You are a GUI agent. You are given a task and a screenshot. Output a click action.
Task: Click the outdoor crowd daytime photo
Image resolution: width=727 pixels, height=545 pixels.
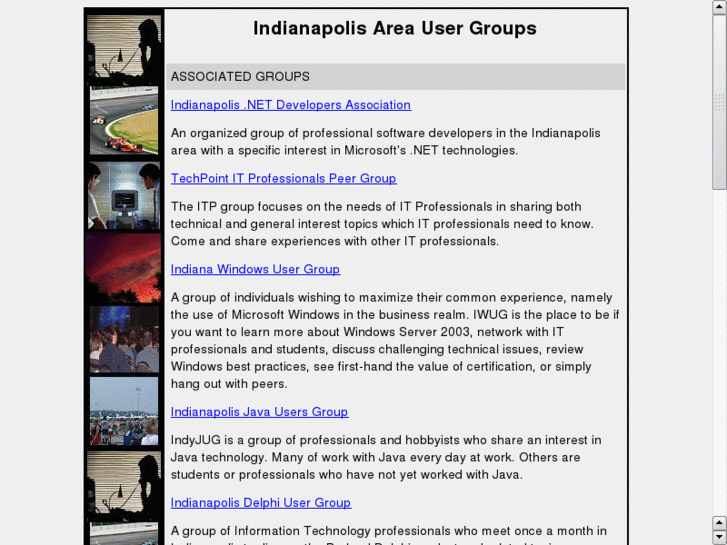[124, 411]
